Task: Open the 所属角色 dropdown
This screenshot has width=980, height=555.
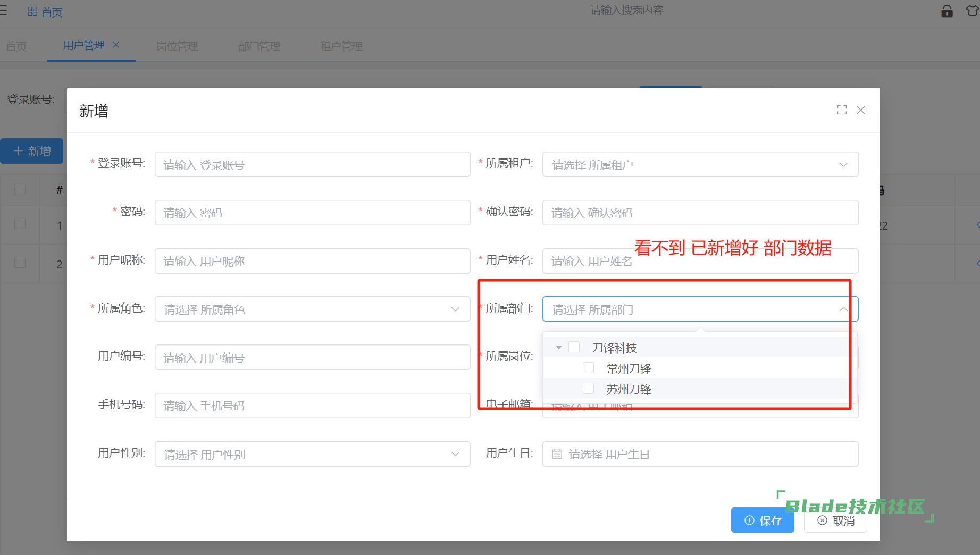Action: point(313,309)
